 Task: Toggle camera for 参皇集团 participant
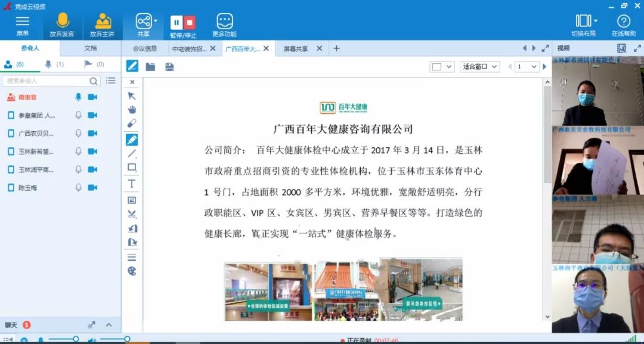click(92, 115)
